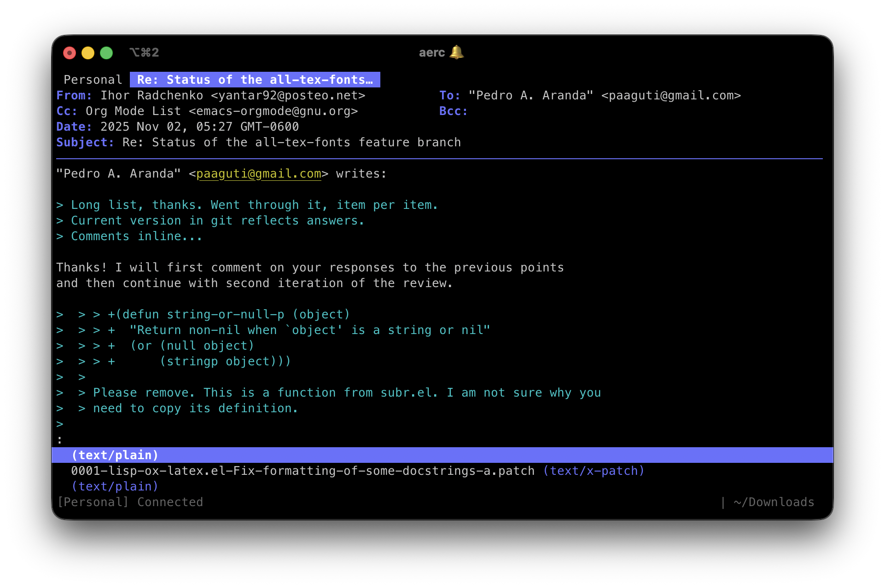Select the Re: Status of the all-tex-fonts tab
885x588 pixels.
(x=254, y=79)
